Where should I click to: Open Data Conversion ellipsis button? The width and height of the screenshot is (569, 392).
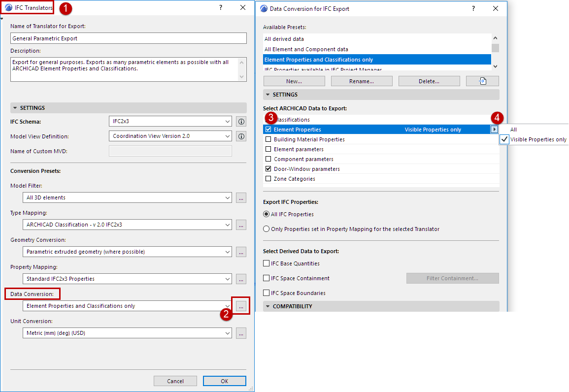click(241, 306)
